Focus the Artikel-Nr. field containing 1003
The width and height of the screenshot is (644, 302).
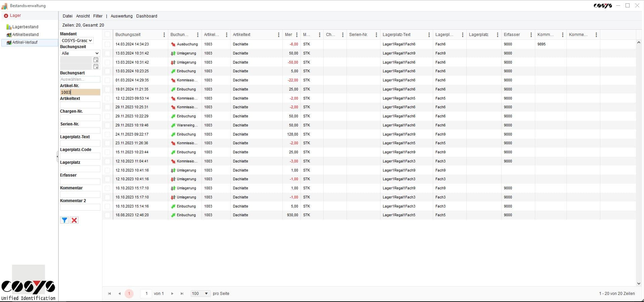point(80,92)
